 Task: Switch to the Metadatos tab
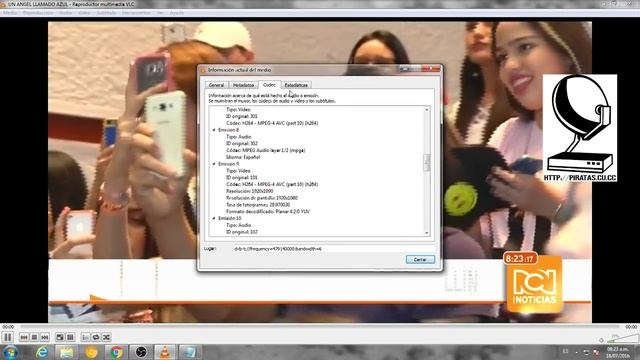click(243, 85)
